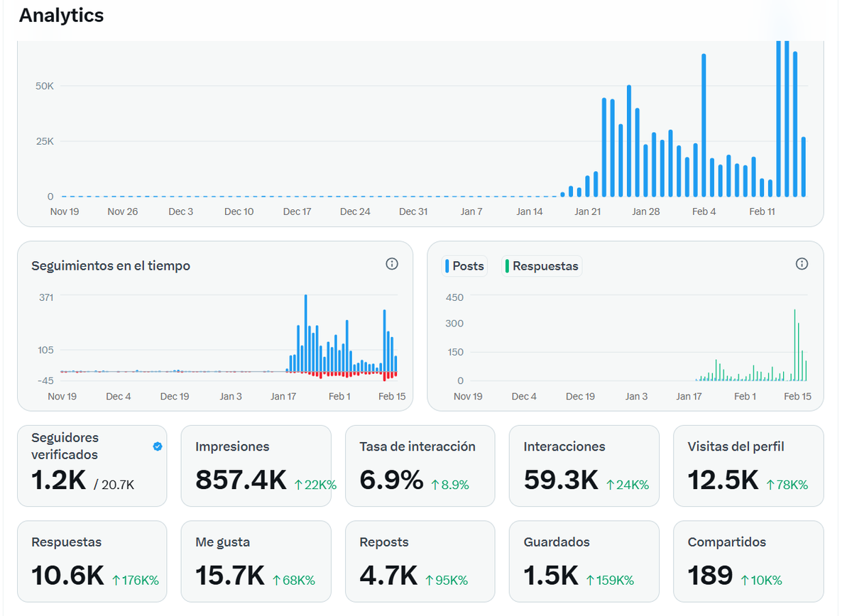852x616 pixels.
Task: Click the 22K% impressions increase indicator
Action: [315, 485]
